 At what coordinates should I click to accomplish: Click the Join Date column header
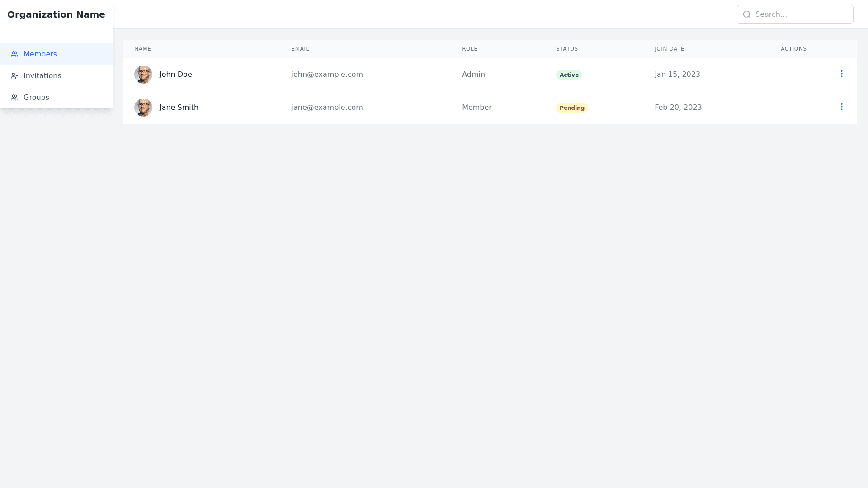pyautogui.click(x=669, y=49)
